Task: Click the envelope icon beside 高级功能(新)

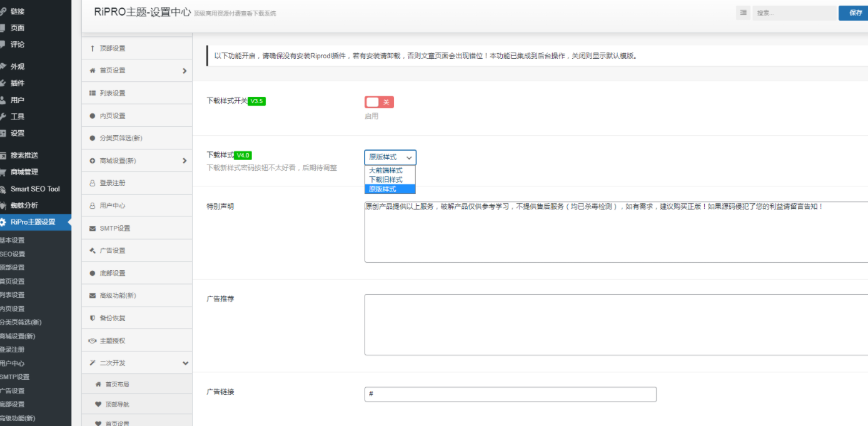Action: [x=93, y=296]
